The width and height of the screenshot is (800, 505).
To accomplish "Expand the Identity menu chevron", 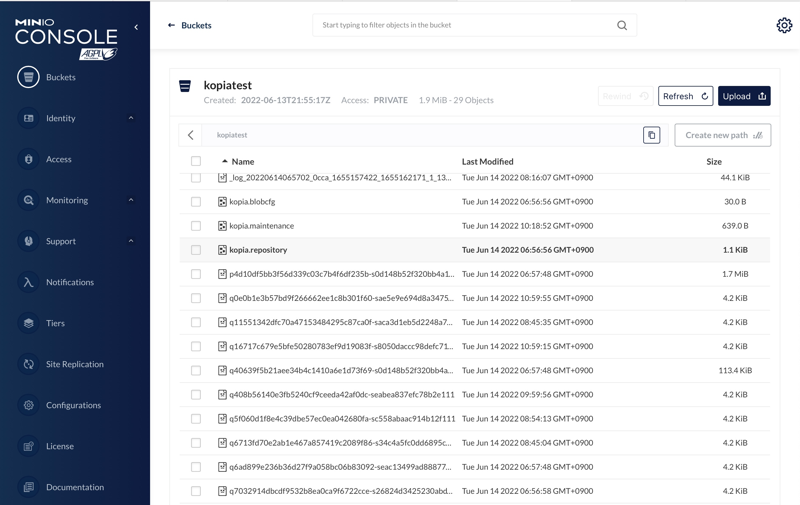I will point(131,118).
